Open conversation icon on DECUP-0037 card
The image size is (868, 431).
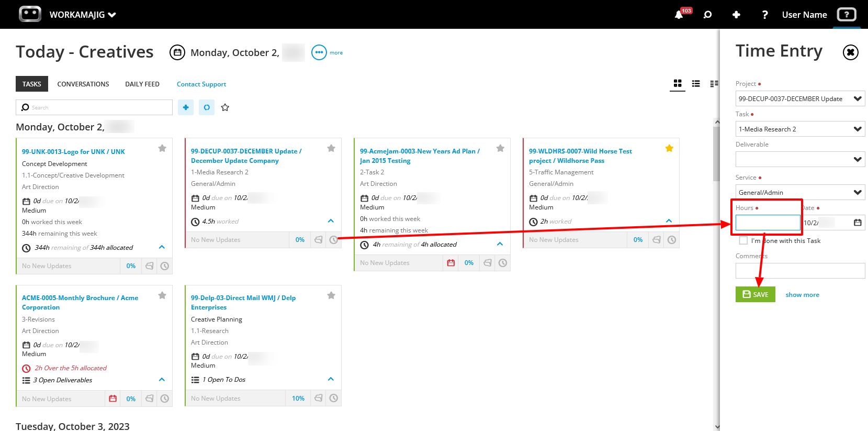pos(319,240)
